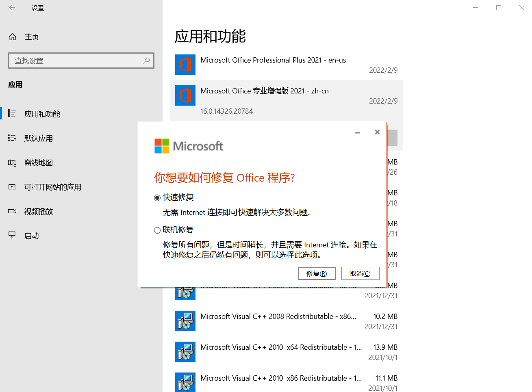Click the 10.2 MB size value
Screen dimensions: 532x392
tap(385, 316)
